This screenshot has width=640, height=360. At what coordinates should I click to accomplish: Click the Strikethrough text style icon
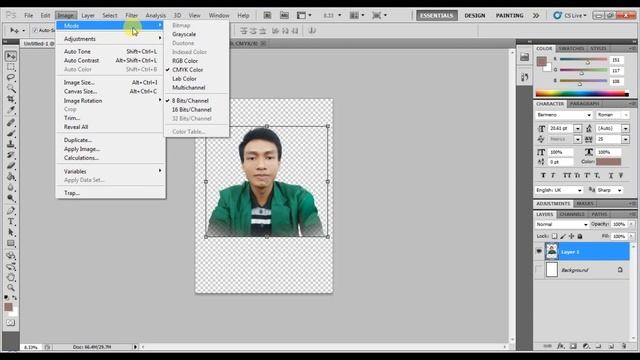[x=621, y=176]
